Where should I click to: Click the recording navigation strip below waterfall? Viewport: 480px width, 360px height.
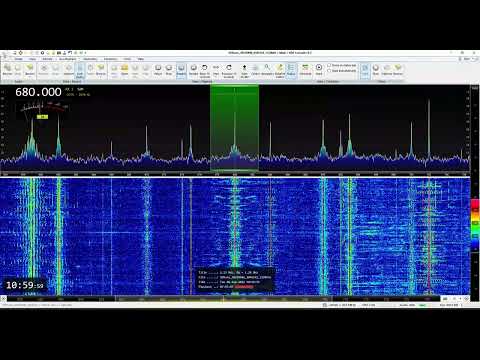223,299
